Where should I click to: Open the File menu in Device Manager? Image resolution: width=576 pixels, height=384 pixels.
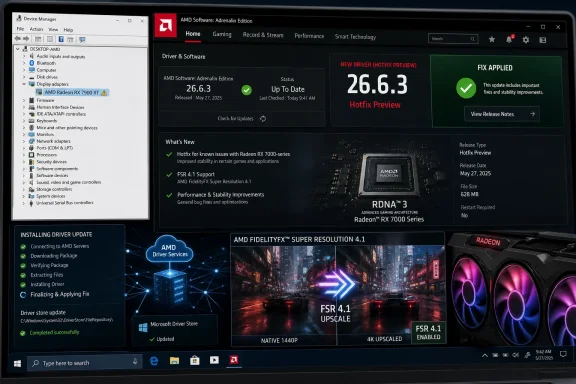tap(20, 29)
